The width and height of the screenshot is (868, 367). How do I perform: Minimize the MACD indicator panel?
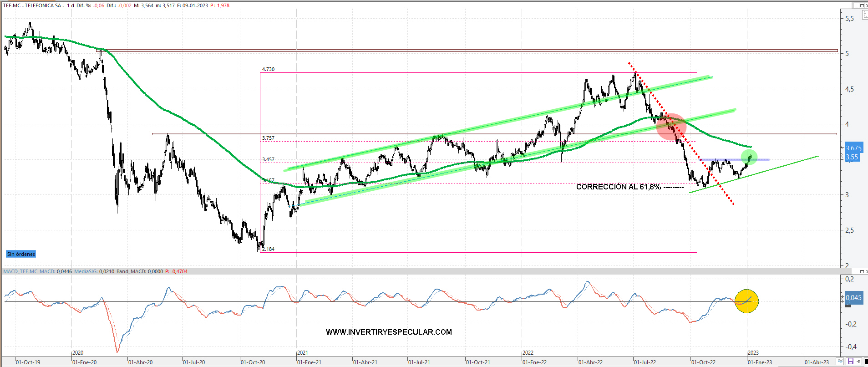[x=856, y=271]
